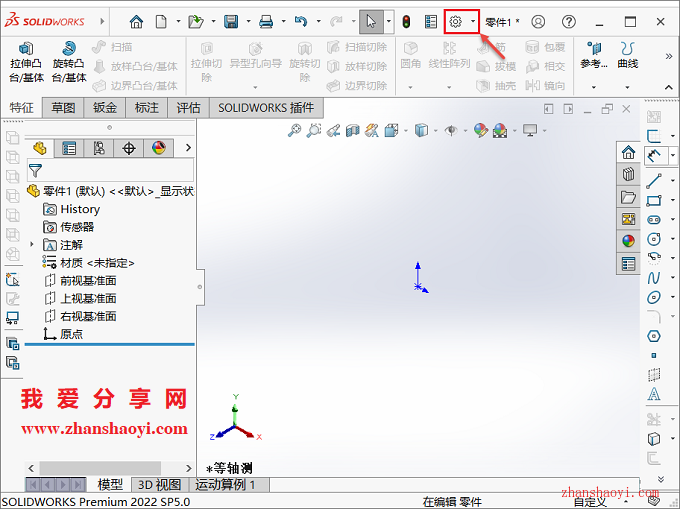680x509 pixels.
Task: Open dropdown arrow next to New document
Action: (178, 21)
